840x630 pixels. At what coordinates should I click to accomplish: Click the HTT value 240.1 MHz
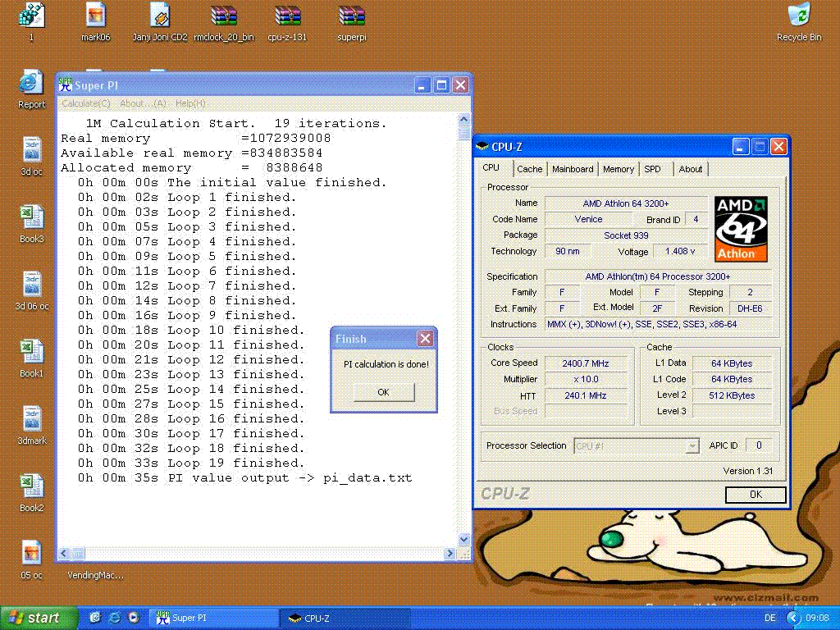click(x=586, y=395)
